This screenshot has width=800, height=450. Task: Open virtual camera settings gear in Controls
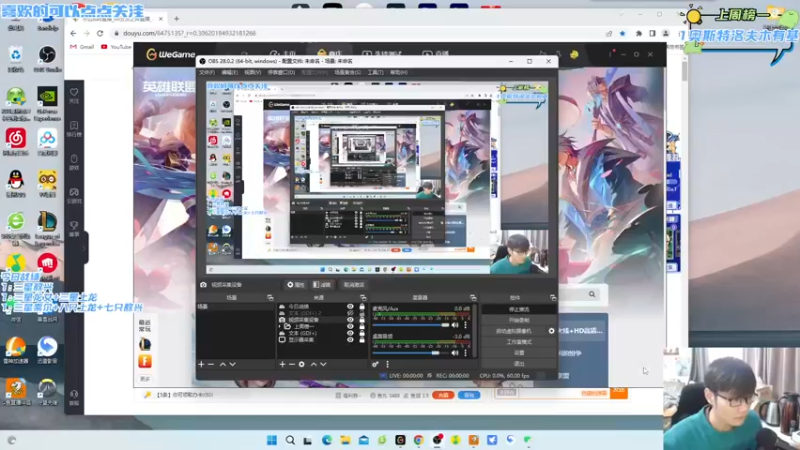coord(552,331)
